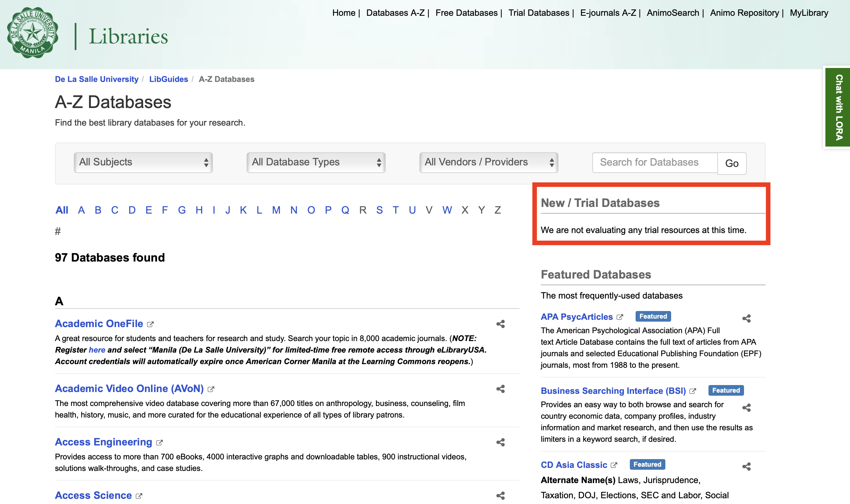Click '97 Databases found' text
The width and height of the screenshot is (850, 504).
click(x=110, y=257)
